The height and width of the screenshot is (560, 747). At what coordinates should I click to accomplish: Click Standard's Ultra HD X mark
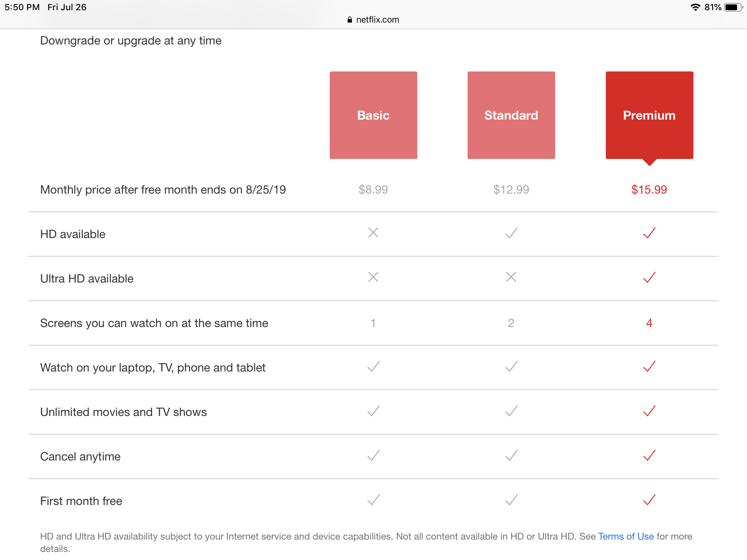pyautogui.click(x=511, y=277)
